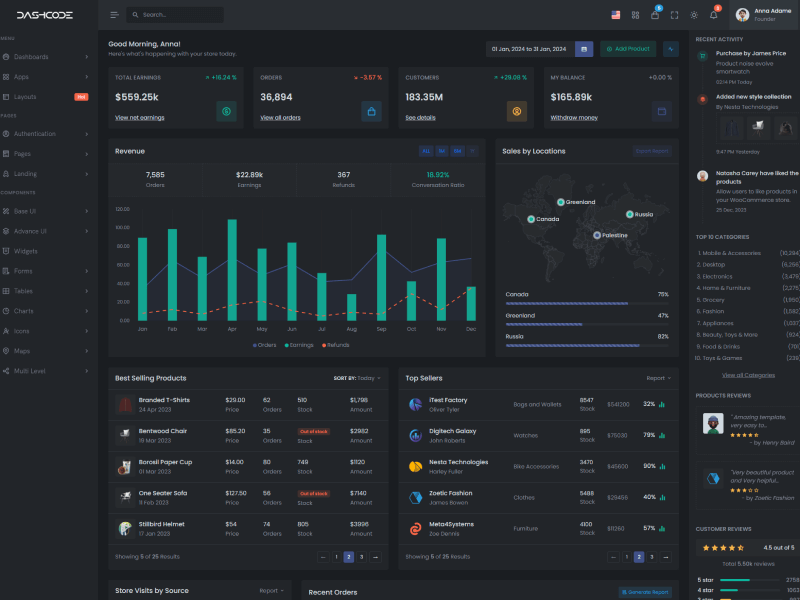
Task: Click the activity pulse icon button
Action: (x=670, y=49)
